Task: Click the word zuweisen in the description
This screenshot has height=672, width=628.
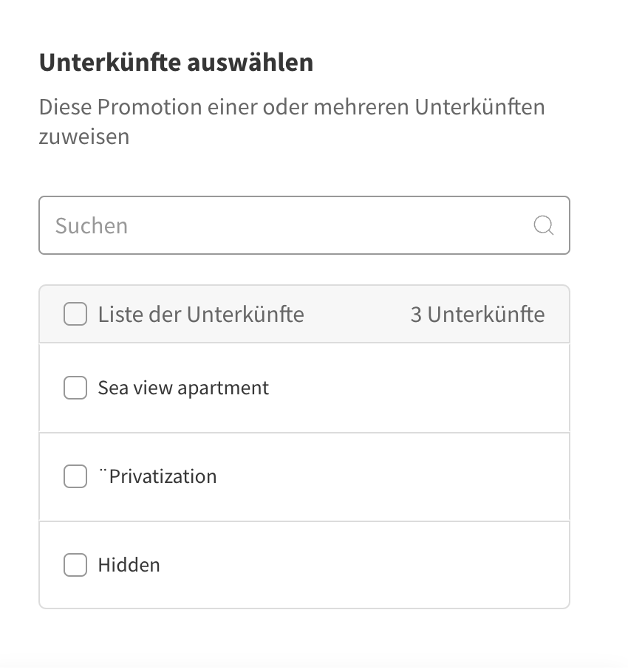Action: coord(84,137)
